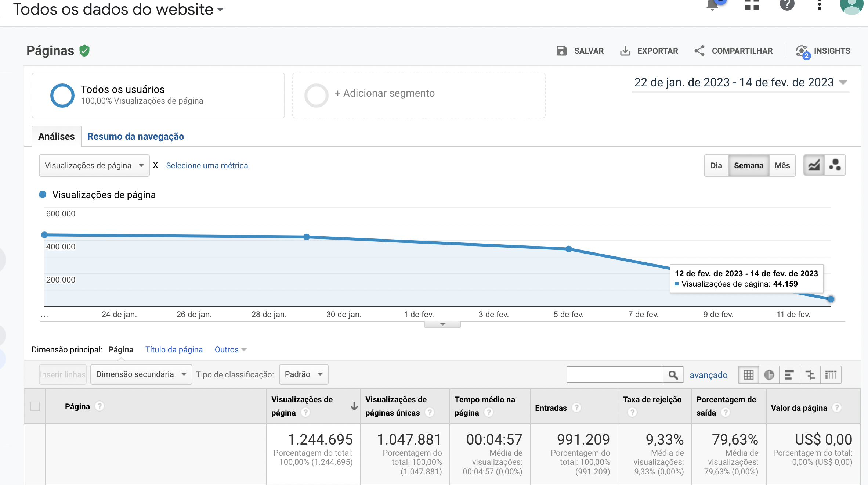Select the comparison view icon
Viewport: 868px width, 485px height.
point(810,375)
